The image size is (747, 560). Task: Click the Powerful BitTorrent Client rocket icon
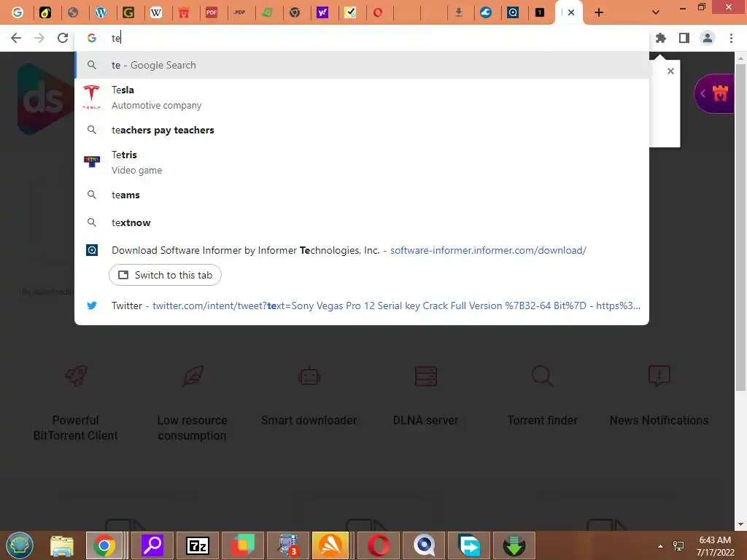pyautogui.click(x=76, y=376)
